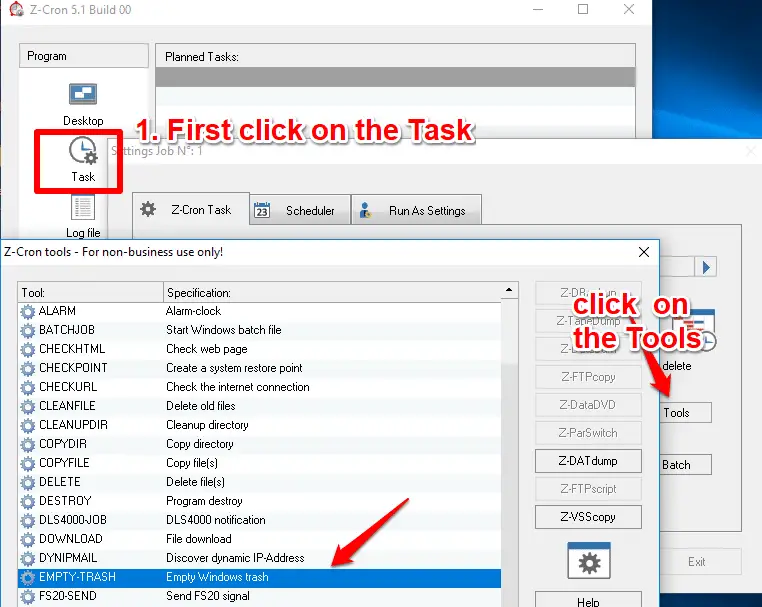The height and width of the screenshot is (607, 762).
Task: Click the gear icon beside DELETE
Action: coord(28,482)
